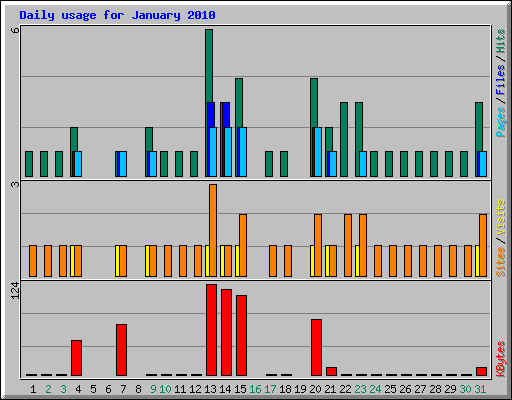Click the light blue Pages bar on day 7
512x400 pixels.
coord(123,164)
